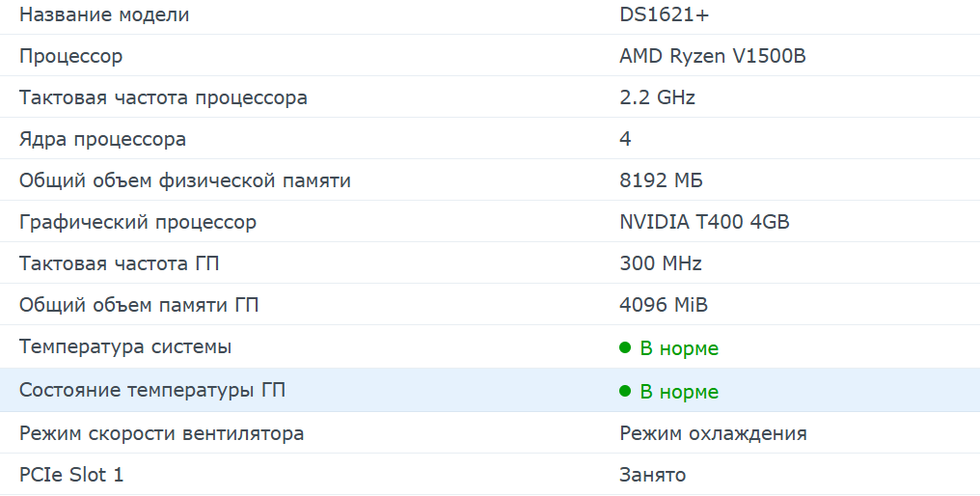Screen dimensions: 980x496
Task: Click the 'В норме' GPU temperature status text
Action: pyautogui.click(x=679, y=392)
